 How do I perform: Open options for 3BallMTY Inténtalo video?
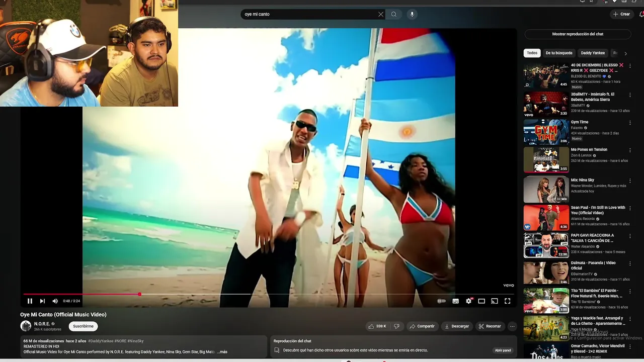630,95
